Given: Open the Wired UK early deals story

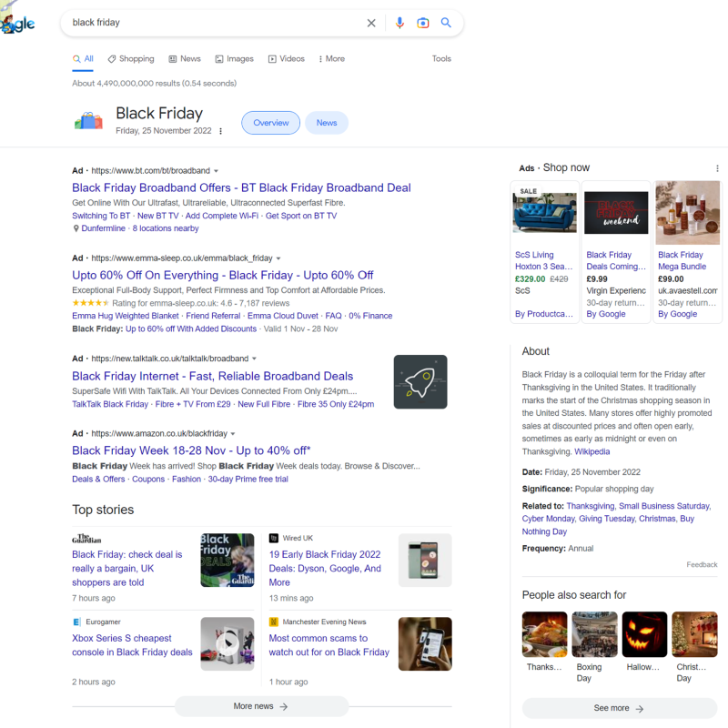Looking at the screenshot, I should pyautogui.click(x=325, y=568).
